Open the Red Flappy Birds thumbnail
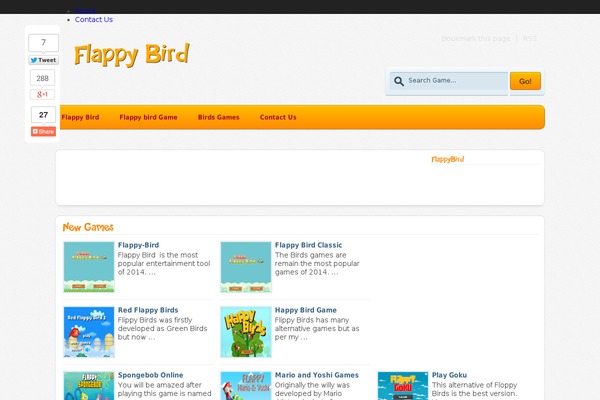The image size is (600, 400). click(x=89, y=332)
